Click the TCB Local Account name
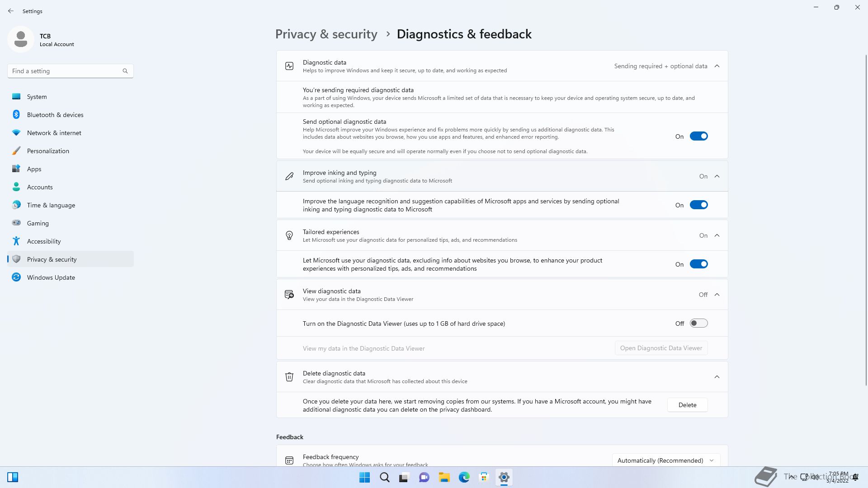The height and width of the screenshot is (488, 868). point(57,40)
